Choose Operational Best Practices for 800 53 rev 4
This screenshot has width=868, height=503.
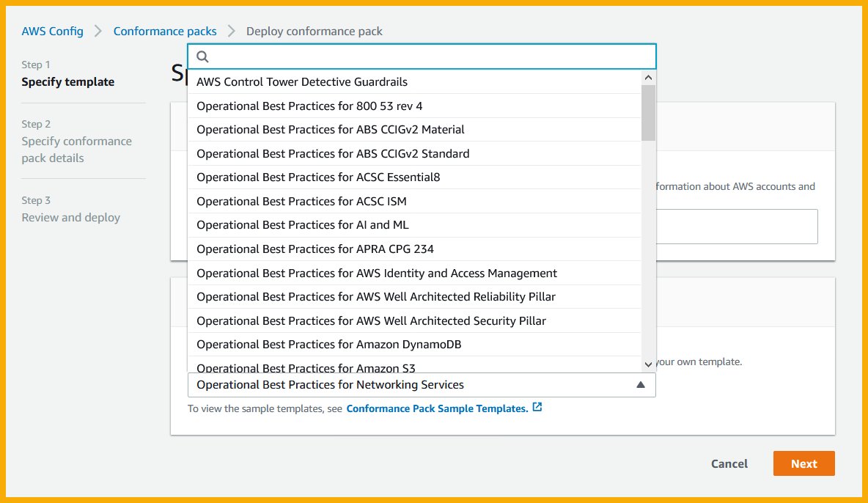[x=414, y=106]
